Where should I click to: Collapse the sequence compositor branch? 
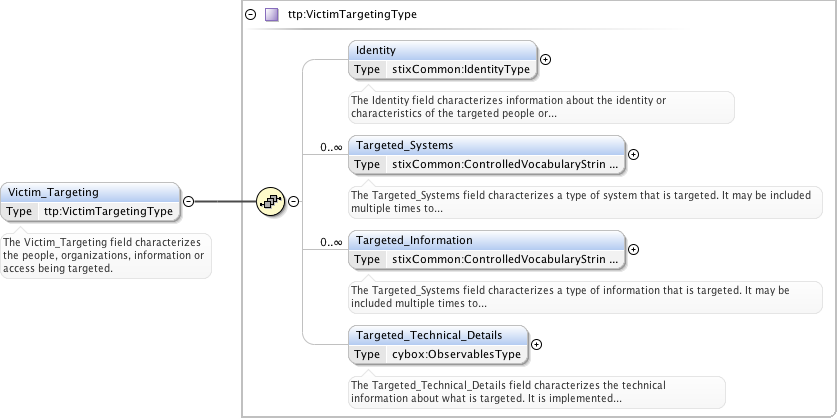tap(293, 201)
